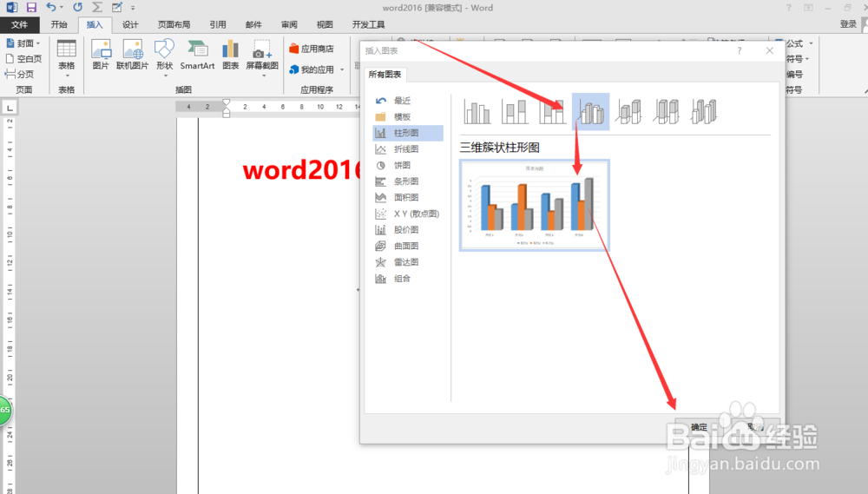Viewport: 868px width, 494px height.
Task: Click 登录 sign in link
Action: [848, 23]
